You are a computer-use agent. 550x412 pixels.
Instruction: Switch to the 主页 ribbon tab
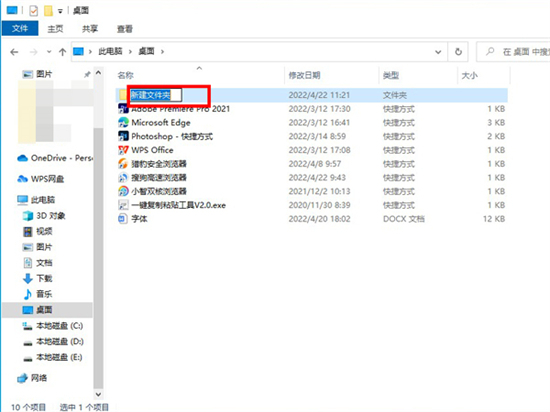pyautogui.click(x=55, y=29)
